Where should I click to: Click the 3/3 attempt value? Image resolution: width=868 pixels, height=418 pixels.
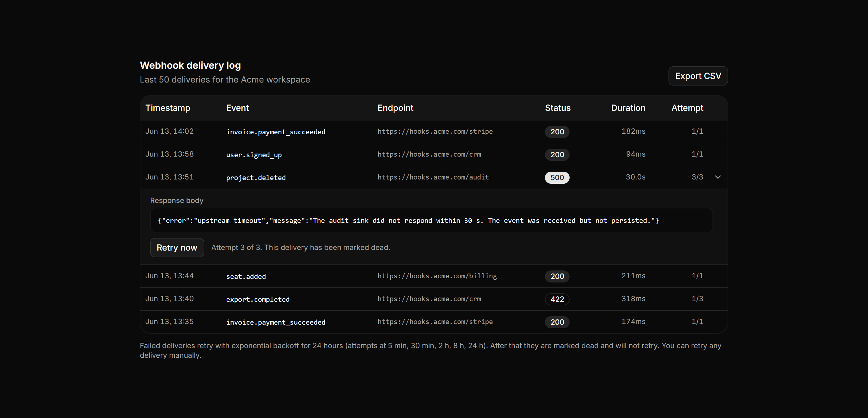coord(697,177)
